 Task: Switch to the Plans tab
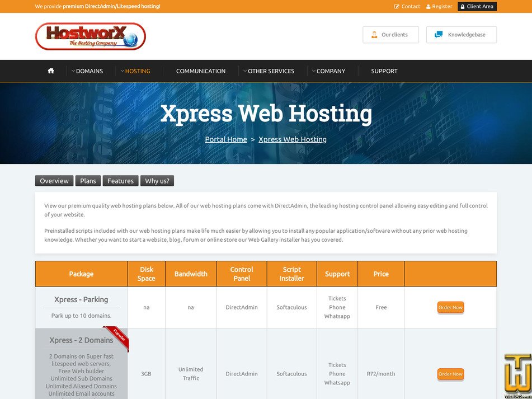pyautogui.click(x=88, y=181)
